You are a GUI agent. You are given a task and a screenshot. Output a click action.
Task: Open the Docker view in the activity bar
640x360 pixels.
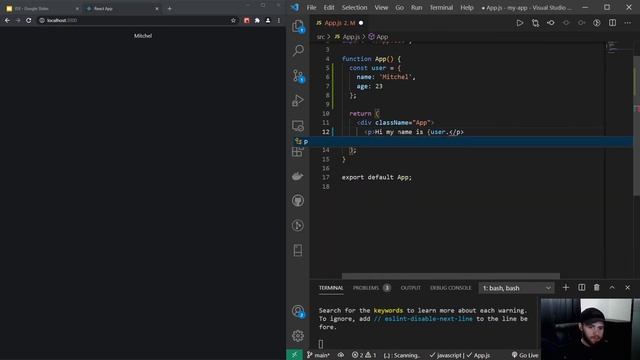[298, 176]
